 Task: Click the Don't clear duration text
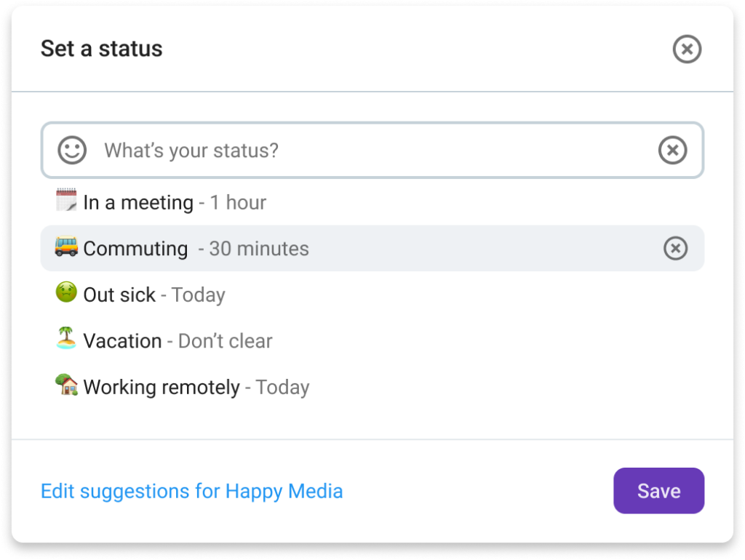pos(225,341)
